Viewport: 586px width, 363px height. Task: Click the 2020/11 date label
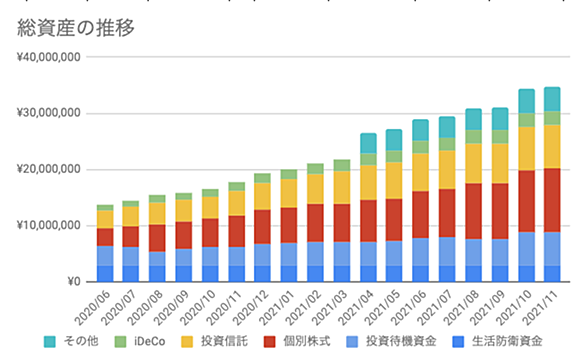pyautogui.click(x=225, y=308)
